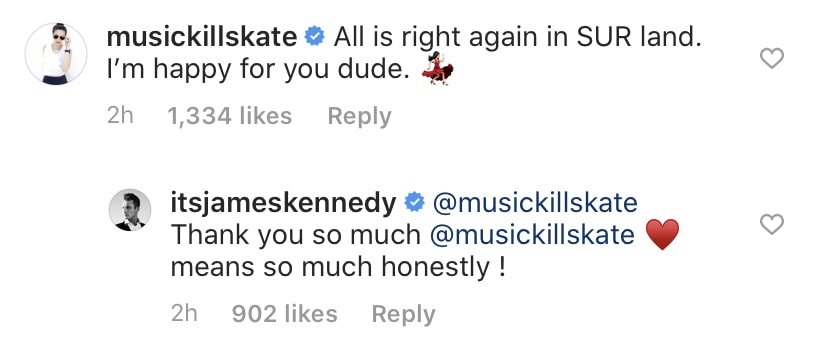The height and width of the screenshot is (360, 828).
Task: Click the @musickillskate mention after 'Thank you so much'
Action: [532, 235]
